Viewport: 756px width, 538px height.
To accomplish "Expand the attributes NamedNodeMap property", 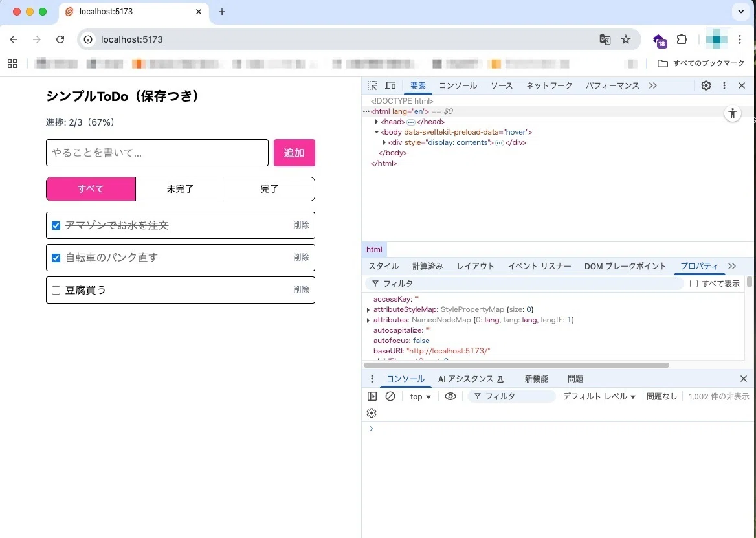I will coord(368,320).
